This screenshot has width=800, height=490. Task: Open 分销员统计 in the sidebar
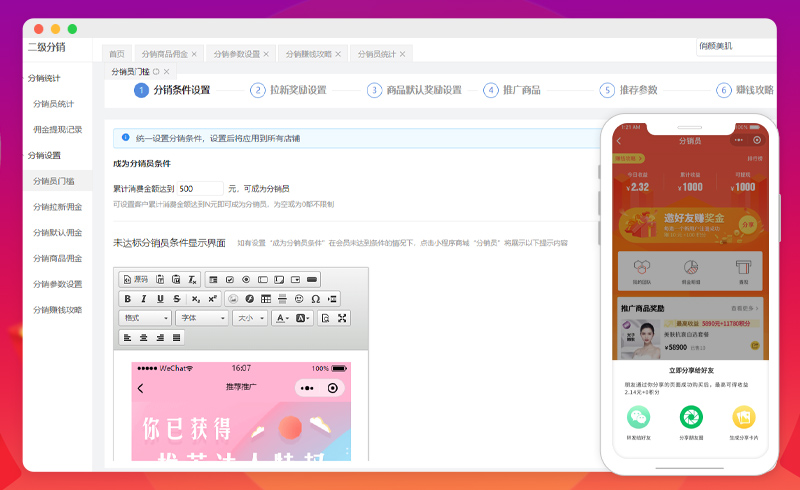click(x=53, y=103)
